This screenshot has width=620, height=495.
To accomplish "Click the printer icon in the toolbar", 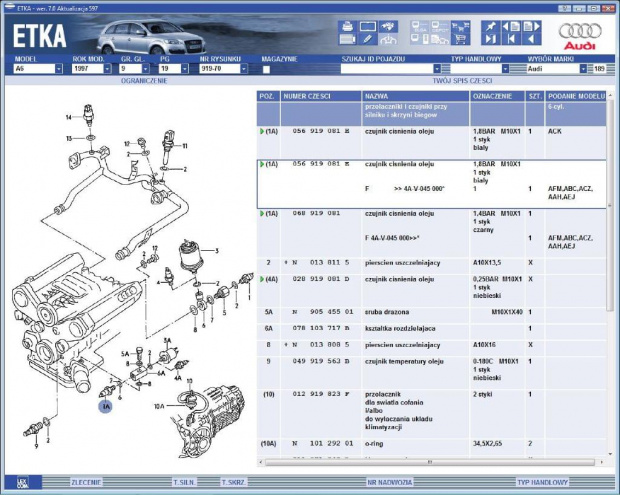I will 348,27.
